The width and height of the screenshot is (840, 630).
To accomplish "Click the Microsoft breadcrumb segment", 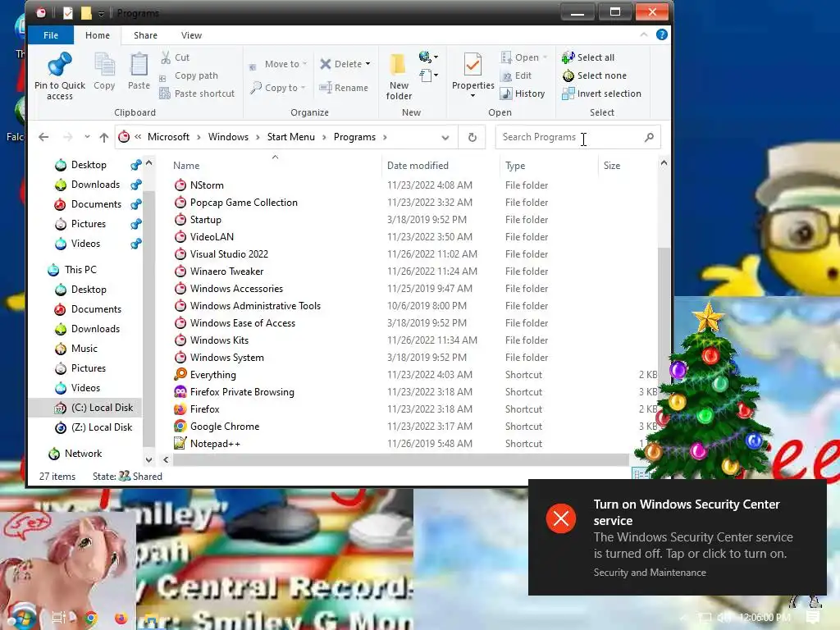I will (168, 137).
